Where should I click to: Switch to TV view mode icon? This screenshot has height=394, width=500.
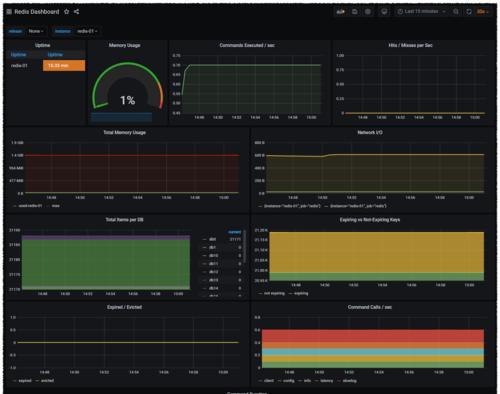pos(384,12)
